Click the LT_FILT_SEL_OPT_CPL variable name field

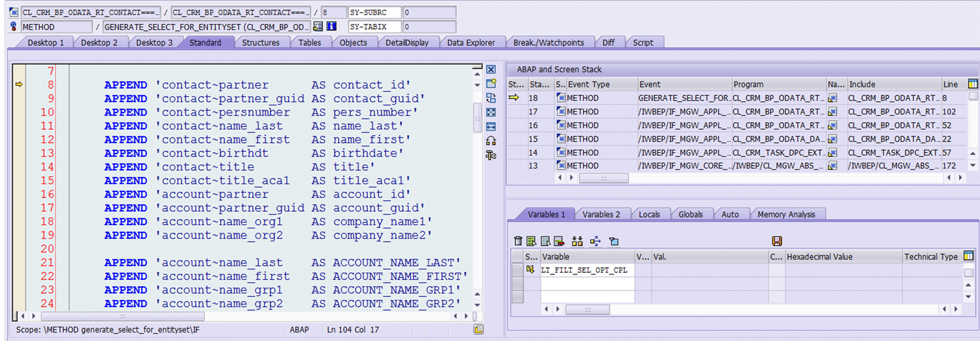pos(588,270)
